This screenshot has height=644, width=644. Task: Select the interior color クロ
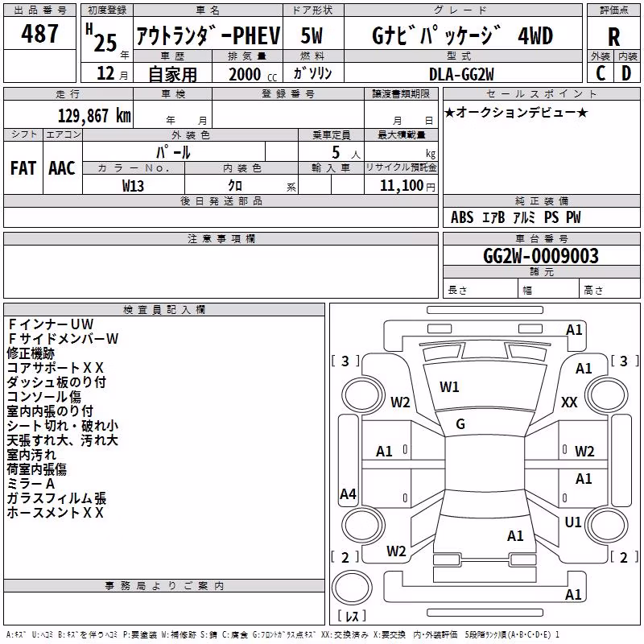point(235,186)
